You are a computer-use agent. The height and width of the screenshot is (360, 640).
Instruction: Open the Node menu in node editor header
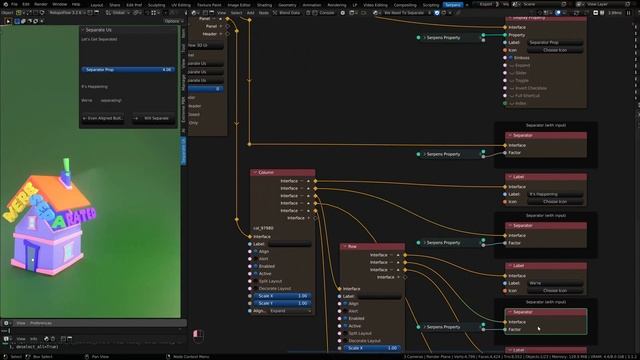[264, 13]
